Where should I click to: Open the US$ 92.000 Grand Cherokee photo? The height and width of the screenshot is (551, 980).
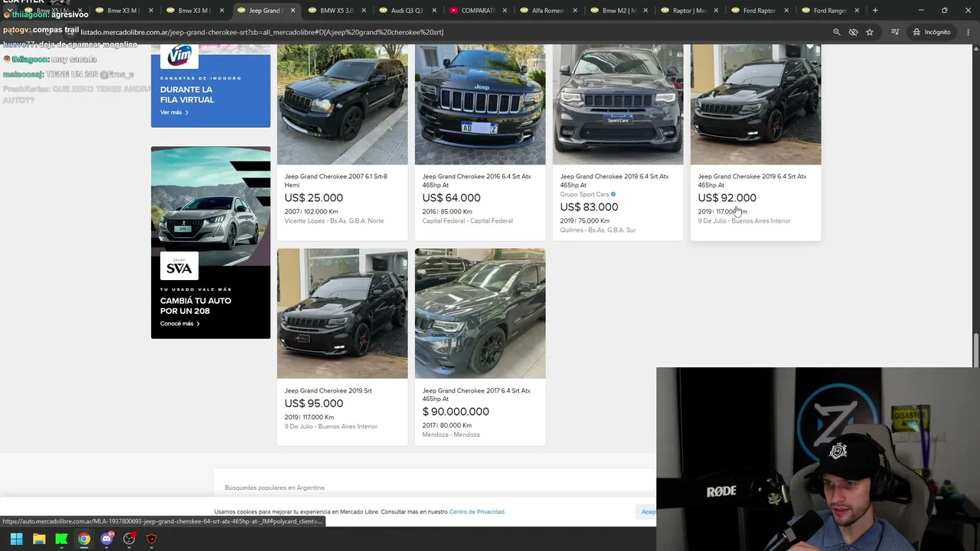[756, 104]
